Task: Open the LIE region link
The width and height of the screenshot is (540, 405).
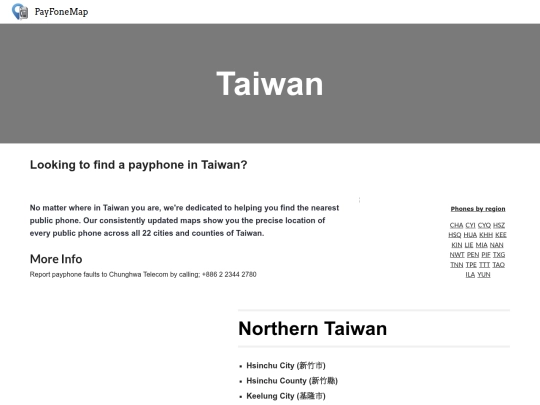Action: (x=469, y=245)
